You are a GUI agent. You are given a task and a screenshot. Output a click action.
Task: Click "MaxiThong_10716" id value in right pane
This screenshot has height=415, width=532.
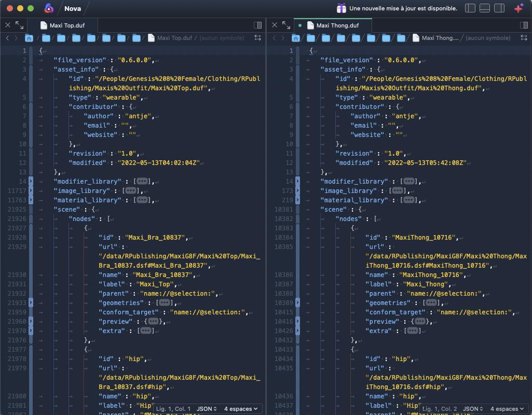pos(424,238)
